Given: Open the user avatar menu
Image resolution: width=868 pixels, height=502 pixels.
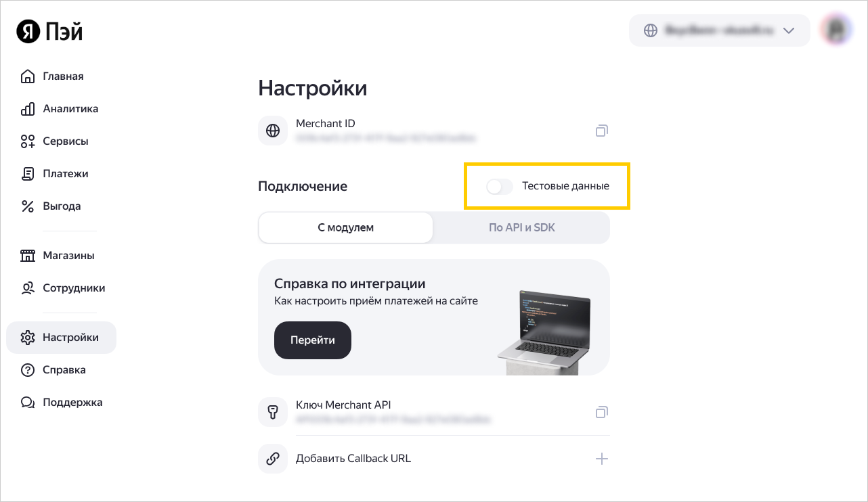Looking at the screenshot, I should point(836,30).
